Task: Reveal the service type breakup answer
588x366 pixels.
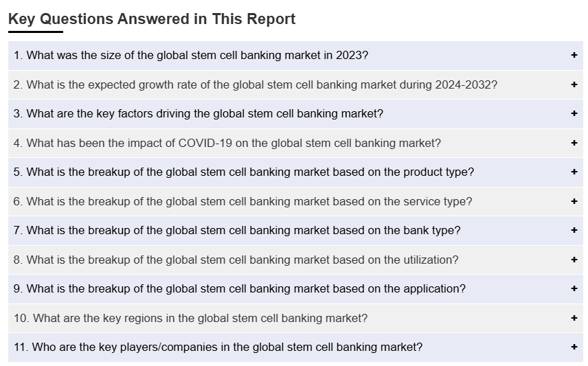Action: click(x=242, y=201)
